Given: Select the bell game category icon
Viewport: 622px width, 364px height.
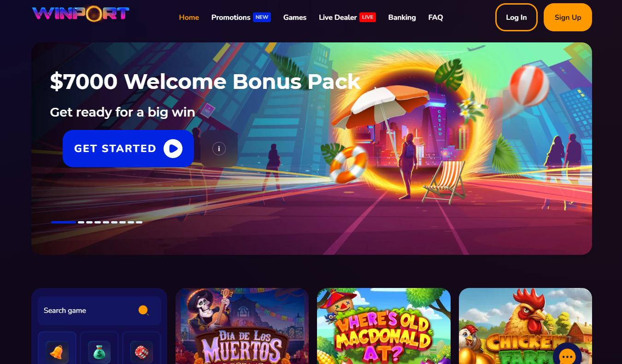Looking at the screenshot, I should (x=57, y=352).
